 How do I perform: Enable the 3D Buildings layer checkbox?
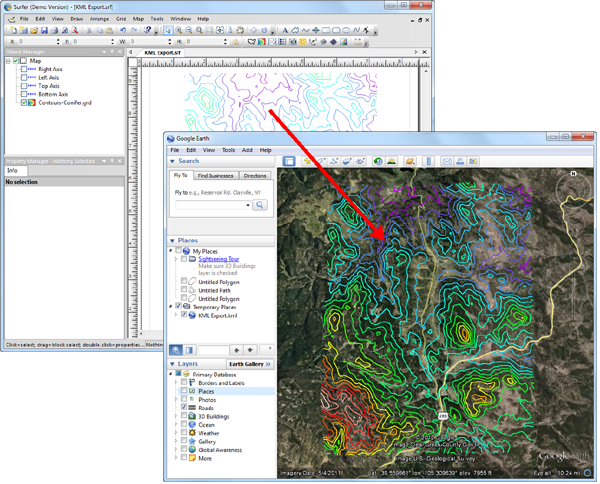tap(184, 416)
